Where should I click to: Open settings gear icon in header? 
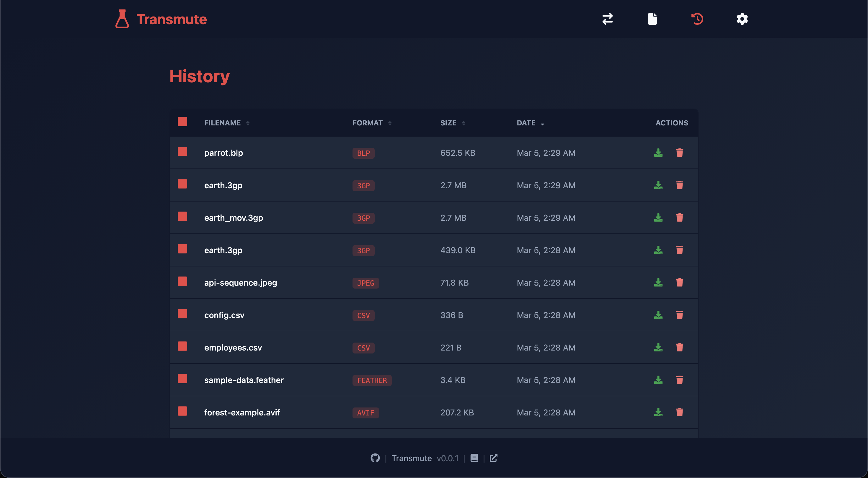[742, 19]
